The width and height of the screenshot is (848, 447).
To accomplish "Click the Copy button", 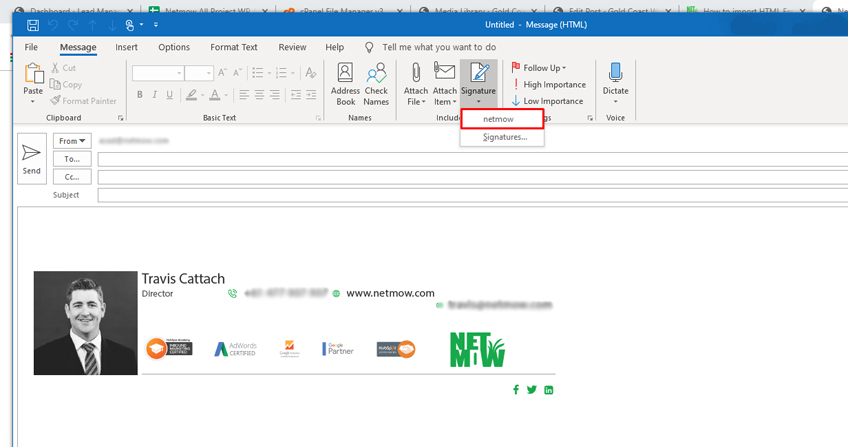I will point(66,84).
